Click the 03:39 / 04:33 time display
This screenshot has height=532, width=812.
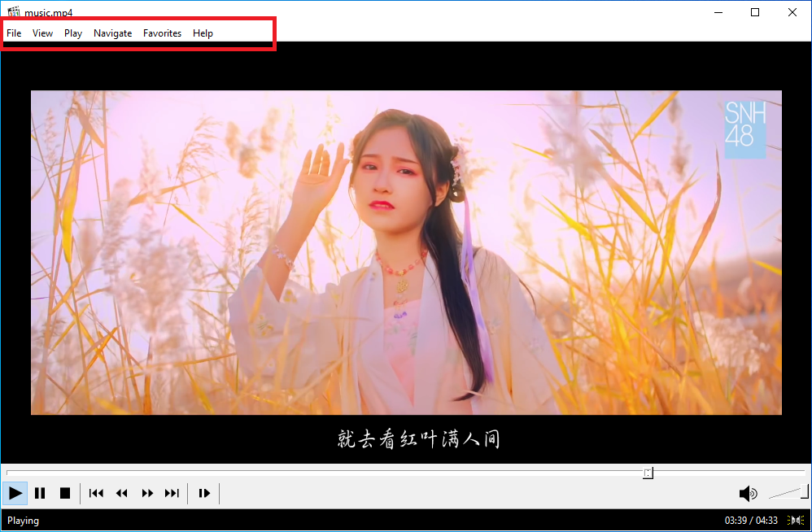[750, 521]
